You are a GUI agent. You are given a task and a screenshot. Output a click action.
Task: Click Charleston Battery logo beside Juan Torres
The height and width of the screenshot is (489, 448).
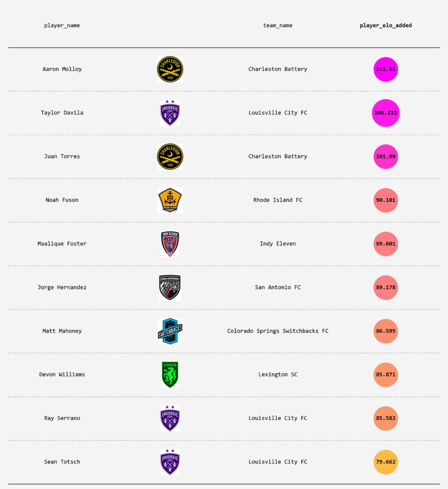pos(170,156)
